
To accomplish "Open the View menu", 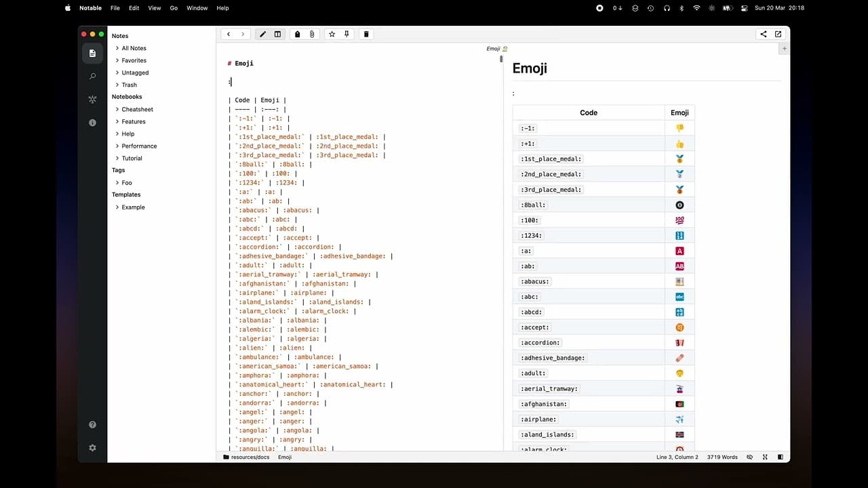I will (x=155, y=8).
